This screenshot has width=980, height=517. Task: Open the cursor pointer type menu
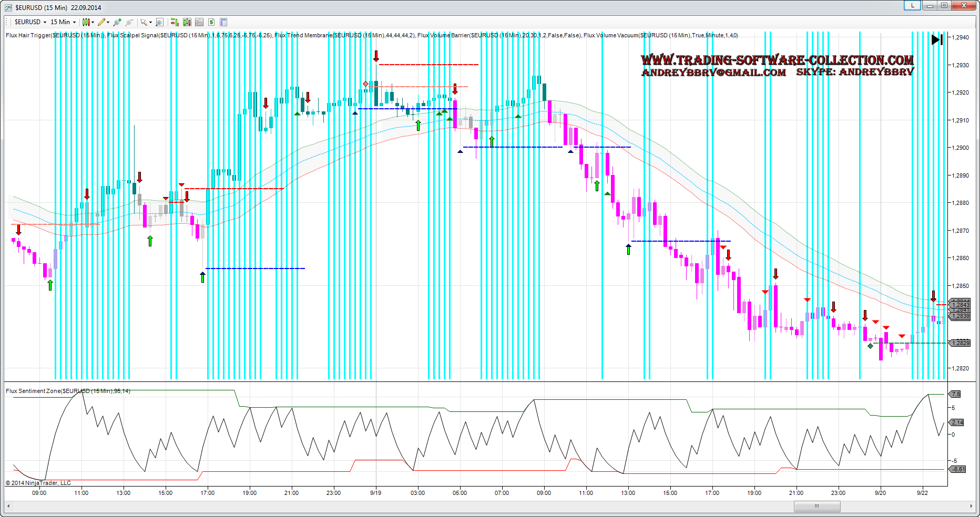coord(146,22)
